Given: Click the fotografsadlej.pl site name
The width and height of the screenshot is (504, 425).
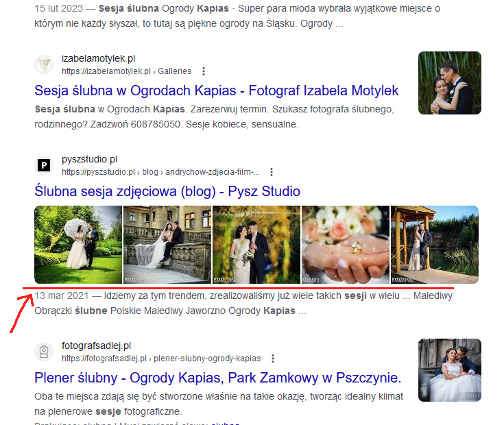Looking at the screenshot, I should [97, 345].
